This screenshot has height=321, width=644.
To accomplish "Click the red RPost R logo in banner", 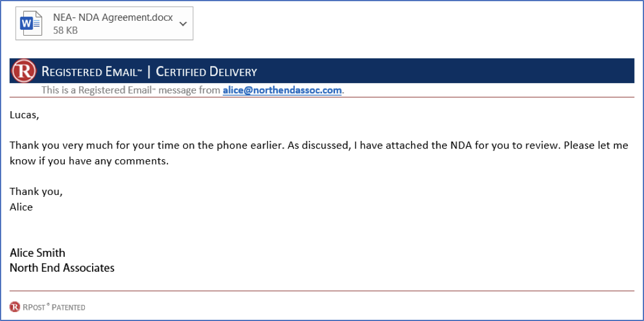I will click(24, 71).
